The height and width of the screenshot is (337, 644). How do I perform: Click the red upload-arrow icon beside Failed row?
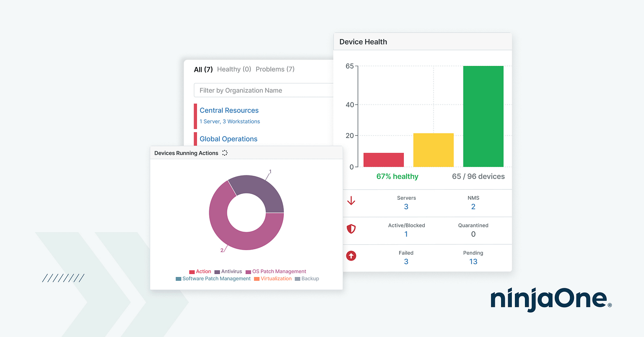351,256
